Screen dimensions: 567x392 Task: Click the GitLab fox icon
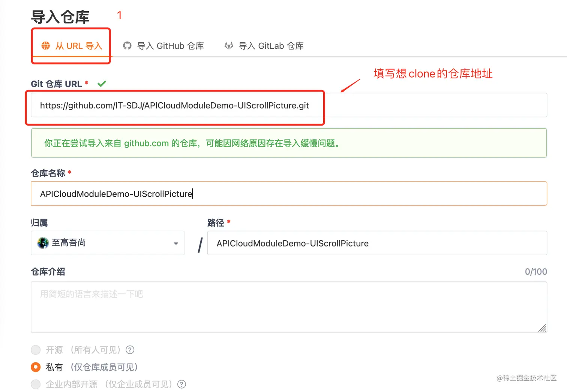click(x=229, y=46)
